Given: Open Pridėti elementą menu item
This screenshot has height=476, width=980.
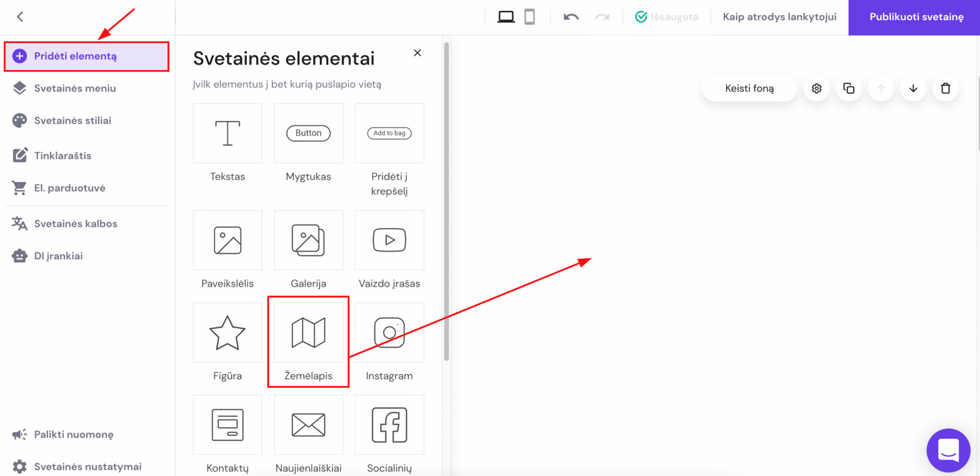Looking at the screenshot, I should click(x=87, y=56).
